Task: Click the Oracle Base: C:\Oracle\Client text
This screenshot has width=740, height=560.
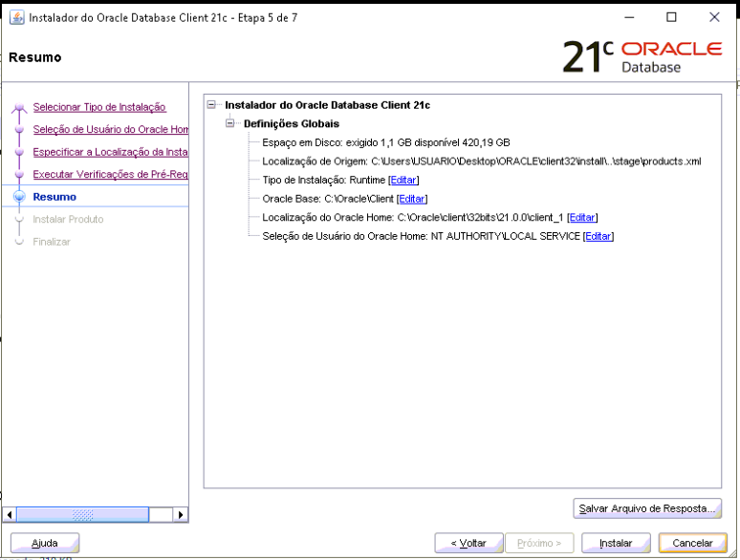Action: click(x=328, y=199)
